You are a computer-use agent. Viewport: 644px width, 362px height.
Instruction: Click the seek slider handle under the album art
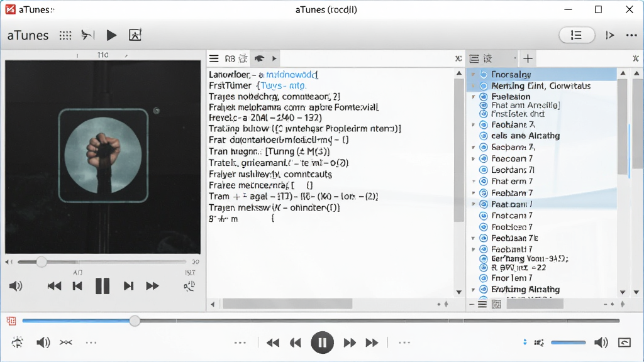(x=41, y=262)
